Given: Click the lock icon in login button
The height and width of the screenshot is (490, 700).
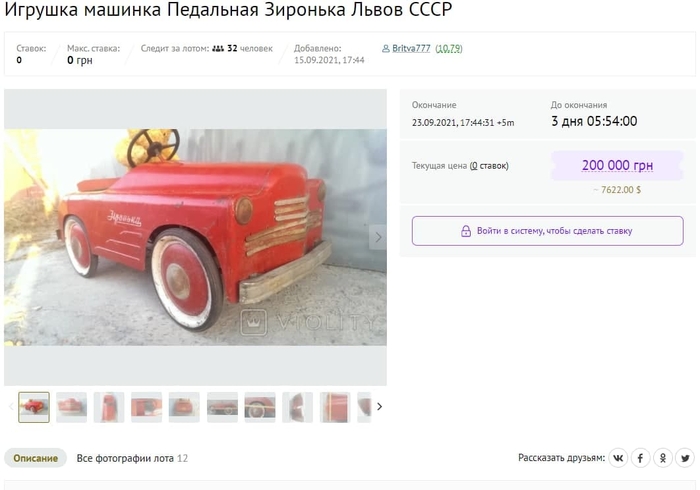Looking at the screenshot, I should pos(466,231).
